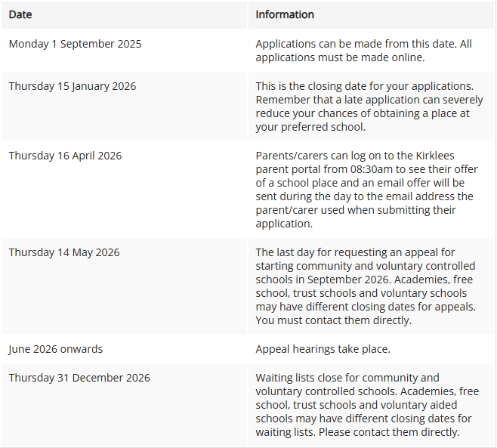Image resolution: width=497 pixels, height=448 pixels.
Task: Select the Monday 1 September 2025 date cell
Action: click(124, 51)
